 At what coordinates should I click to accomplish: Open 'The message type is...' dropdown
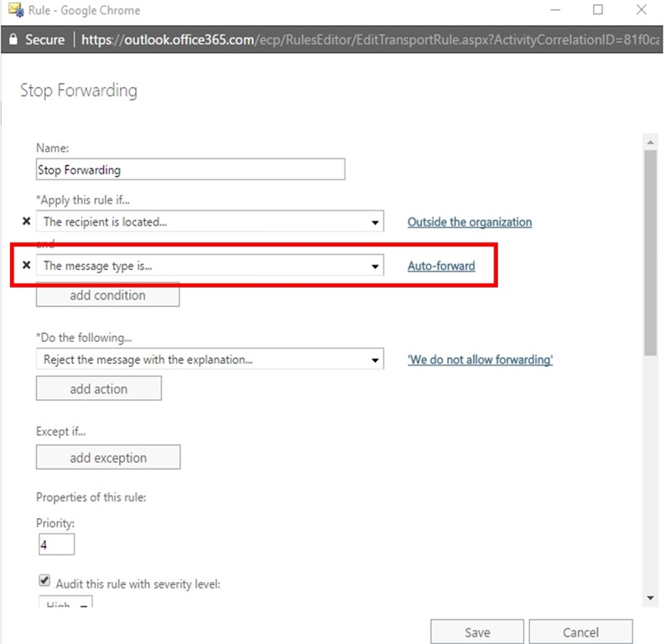pos(210,265)
